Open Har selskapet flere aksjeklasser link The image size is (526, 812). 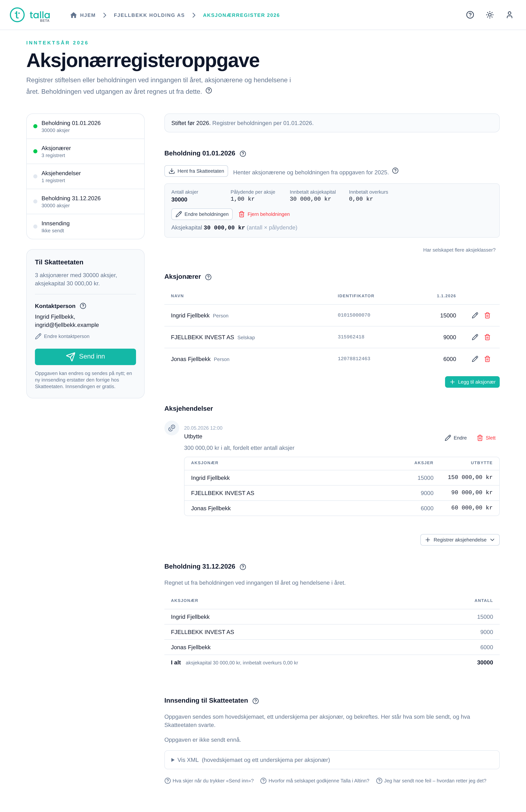coord(459,250)
